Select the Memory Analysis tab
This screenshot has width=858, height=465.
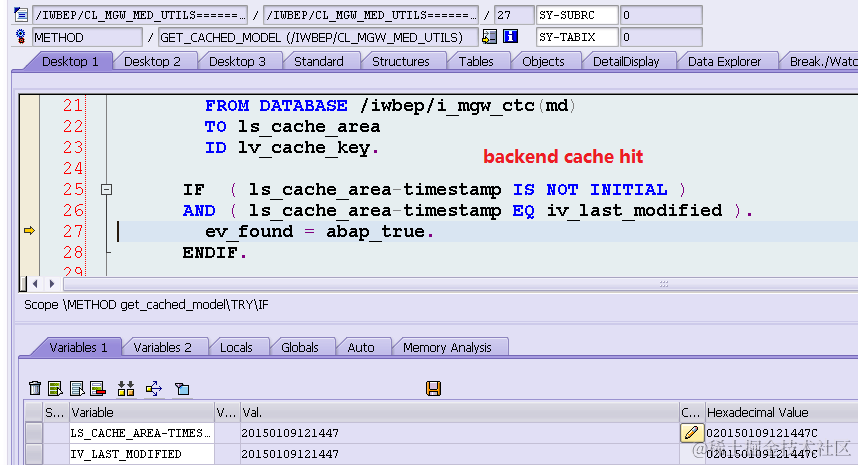point(447,347)
